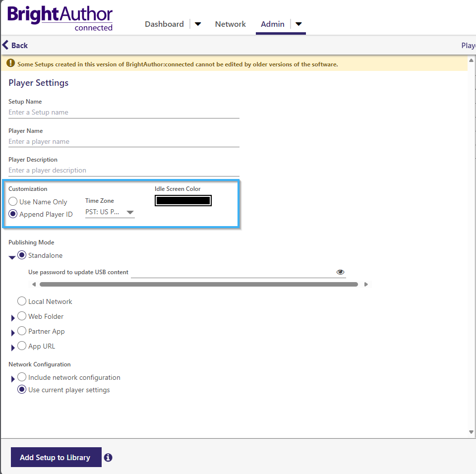The height and width of the screenshot is (474, 476).
Task: Click the left arrow of the horizontal scrollbar
Action: click(34, 284)
